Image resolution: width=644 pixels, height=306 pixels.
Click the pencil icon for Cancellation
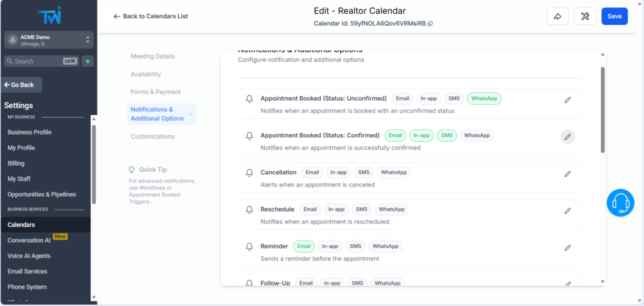[x=567, y=174]
